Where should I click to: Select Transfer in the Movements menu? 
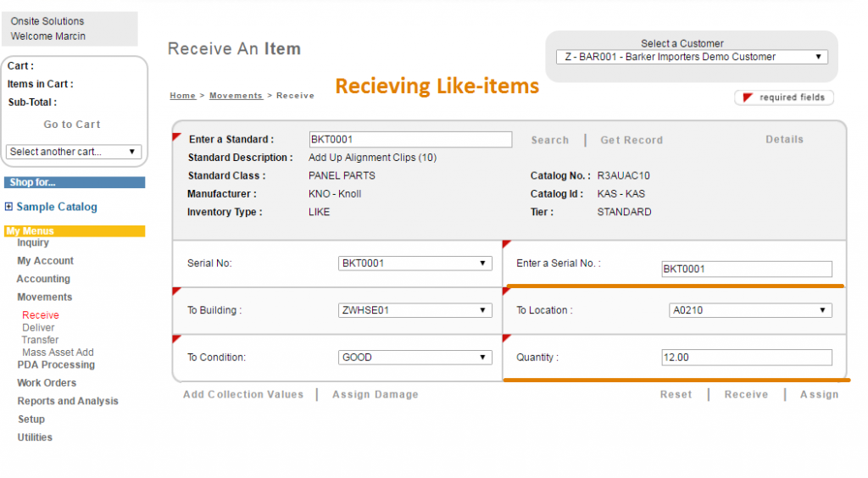pyautogui.click(x=41, y=340)
